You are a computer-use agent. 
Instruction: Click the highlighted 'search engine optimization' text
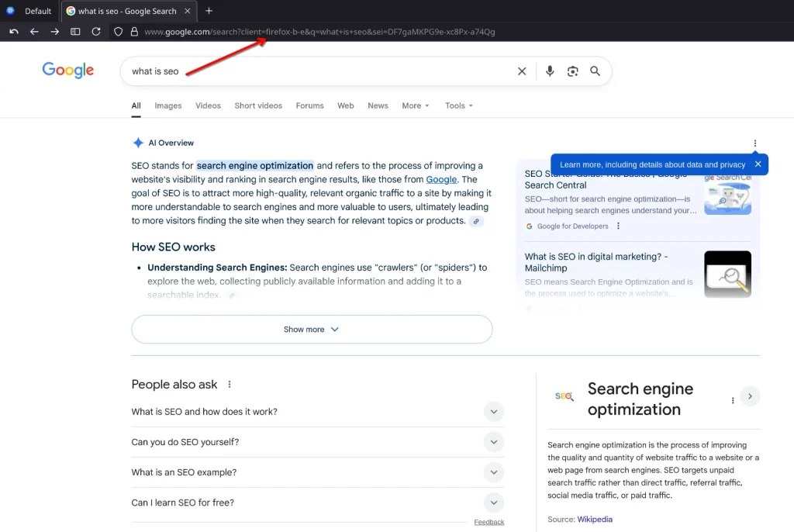(x=254, y=166)
